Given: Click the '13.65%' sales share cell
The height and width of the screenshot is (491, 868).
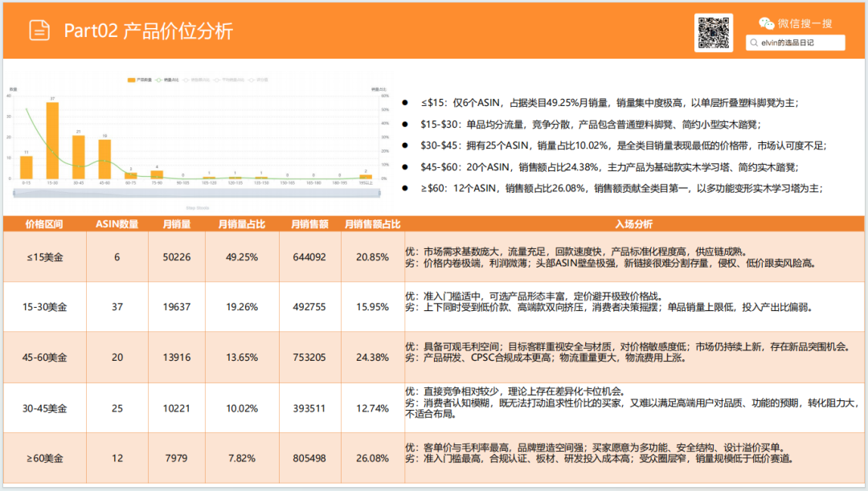Looking at the screenshot, I should tap(242, 357).
